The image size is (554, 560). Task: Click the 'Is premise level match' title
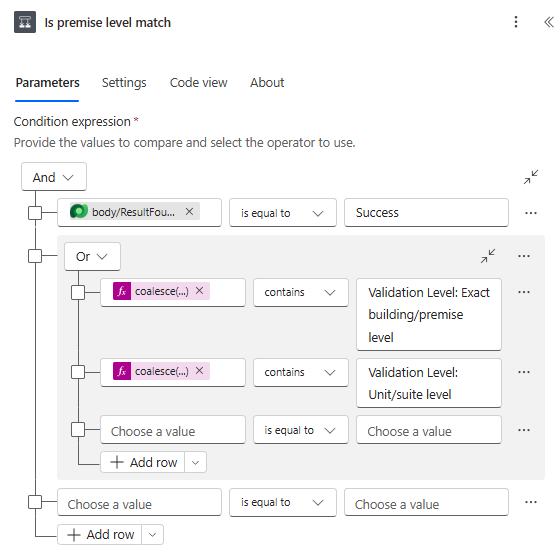click(x=108, y=22)
